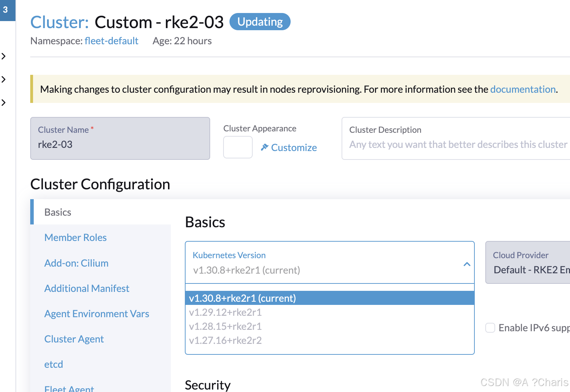Expand the first sidebar chevron group
The width and height of the screenshot is (570, 392).
pyautogui.click(x=4, y=56)
